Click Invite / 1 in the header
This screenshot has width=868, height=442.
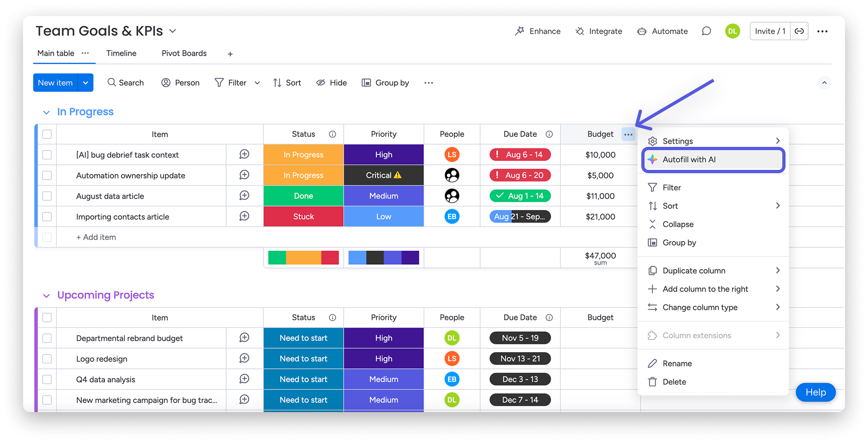coord(769,31)
